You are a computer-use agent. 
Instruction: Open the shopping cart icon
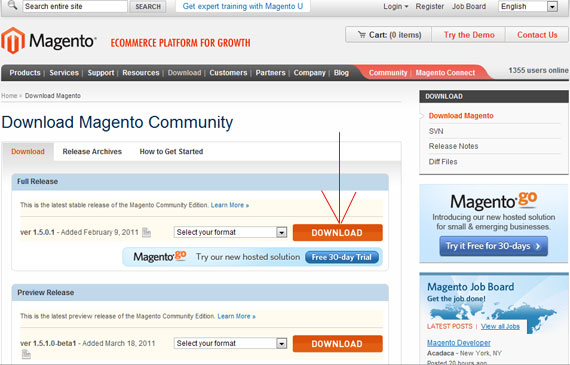(362, 35)
